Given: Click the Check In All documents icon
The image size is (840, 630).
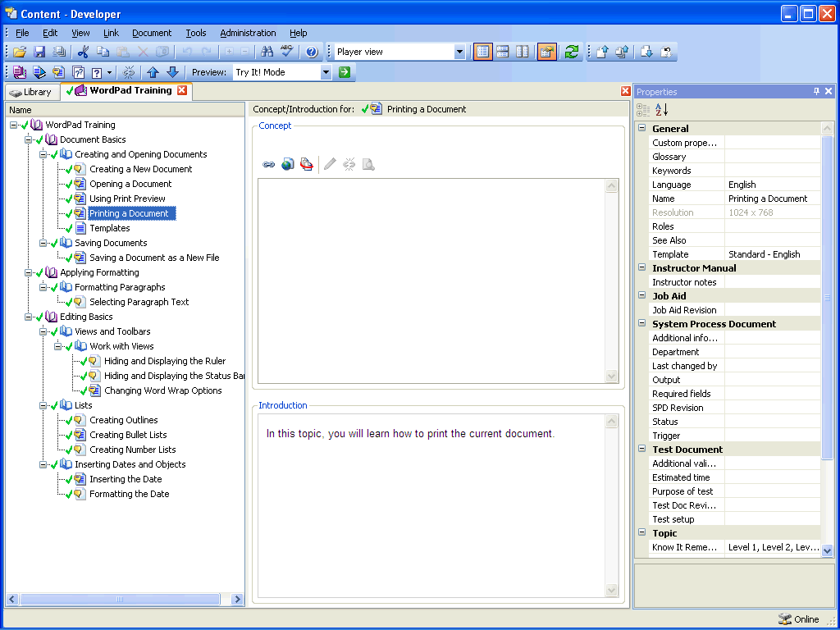Looking at the screenshot, I should click(x=622, y=52).
